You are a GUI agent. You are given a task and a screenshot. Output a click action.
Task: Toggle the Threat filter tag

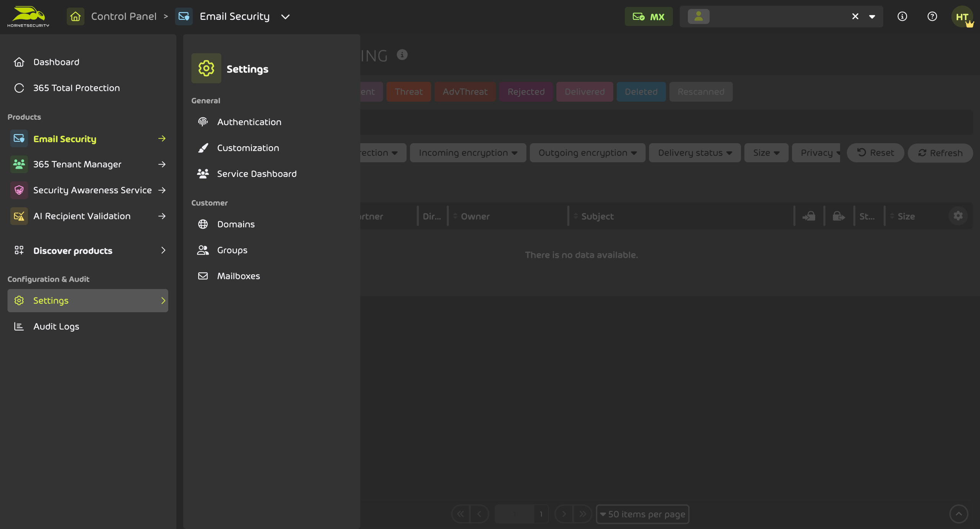pyautogui.click(x=408, y=92)
